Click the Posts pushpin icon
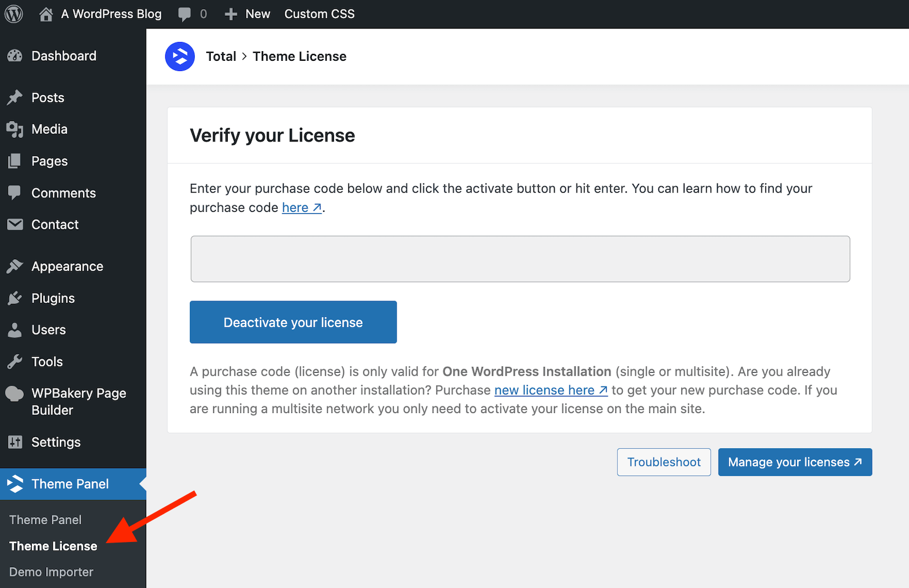Screen dimensions: 909x588 (x=15, y=98)
